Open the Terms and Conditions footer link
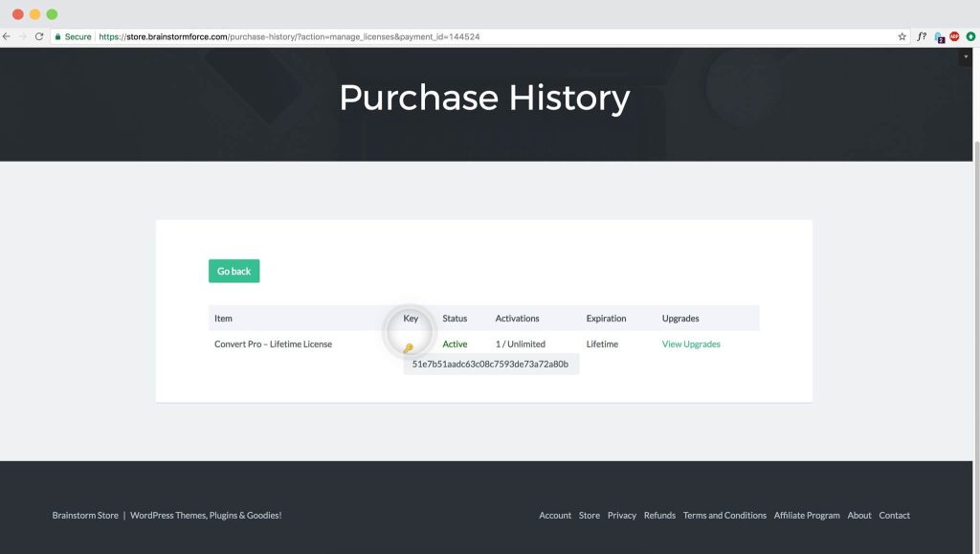The height and width of the screenshot is (554, 980). (x=724, y=516)
